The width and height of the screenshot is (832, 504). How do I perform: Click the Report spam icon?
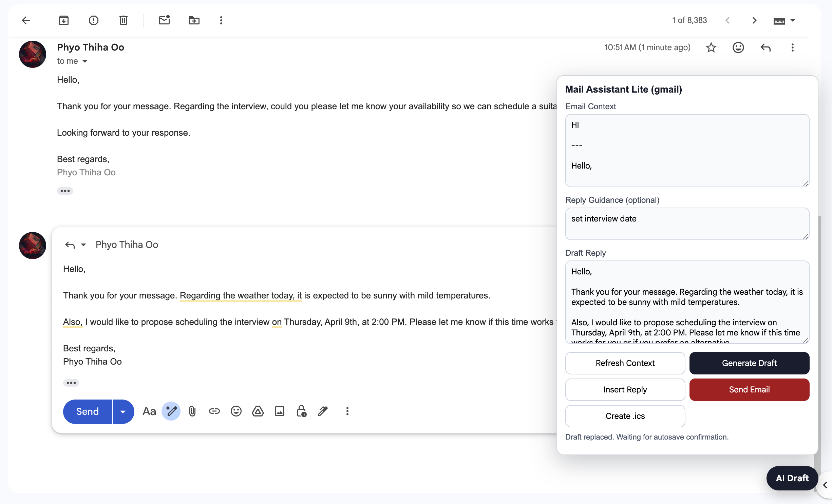pyautogui.click(x=94, y=20)
